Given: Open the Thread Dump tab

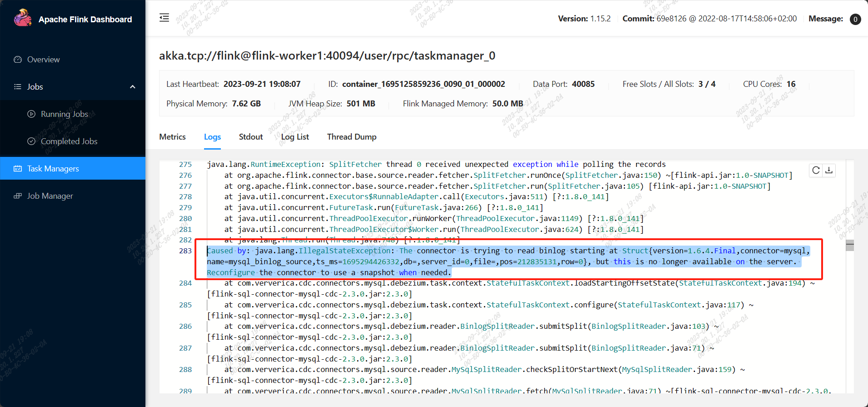Looking at the screenshot, I should tap(352, 137).
